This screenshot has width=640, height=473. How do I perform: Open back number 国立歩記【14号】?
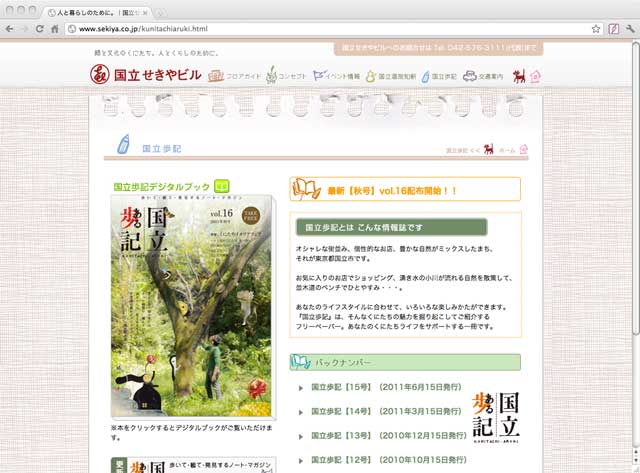click(x=386, y=411)
